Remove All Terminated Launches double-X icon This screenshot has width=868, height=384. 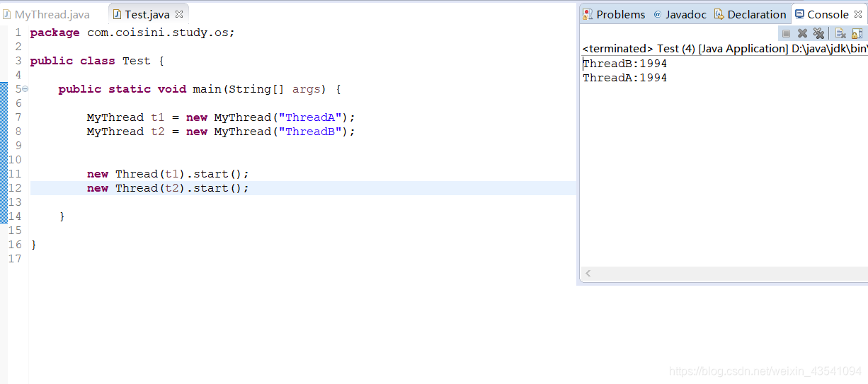(818, 33)
